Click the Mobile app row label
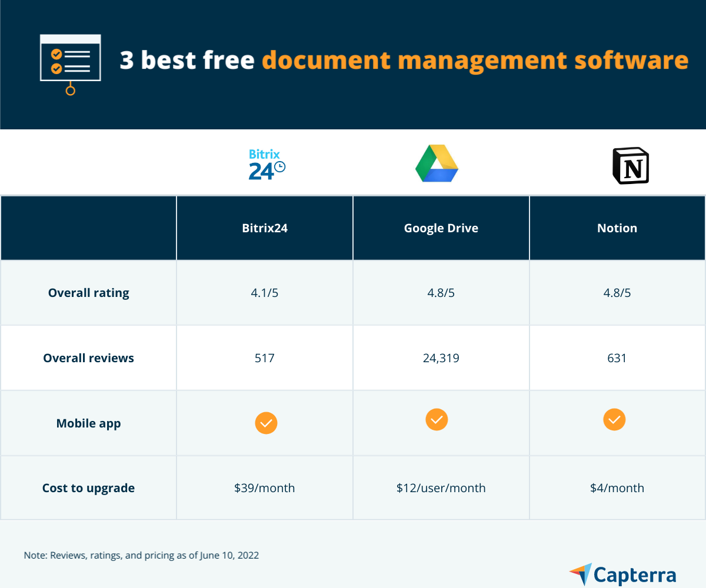Screen dimensions: 706x588 point(88,423)
